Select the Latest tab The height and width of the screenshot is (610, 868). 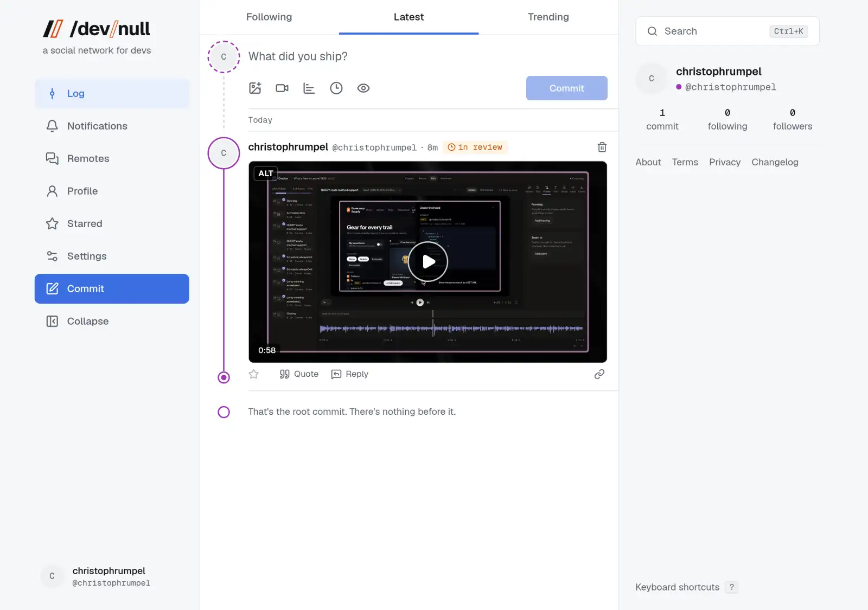click(x=409, y=17)
